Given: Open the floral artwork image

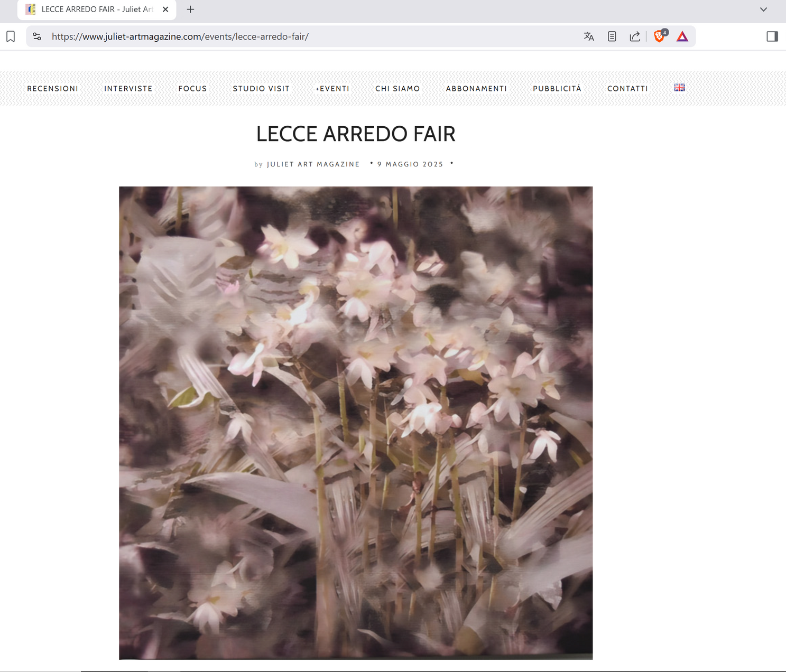Looking at the screenshot, I should pyautogui.click(x=356, y=423).
